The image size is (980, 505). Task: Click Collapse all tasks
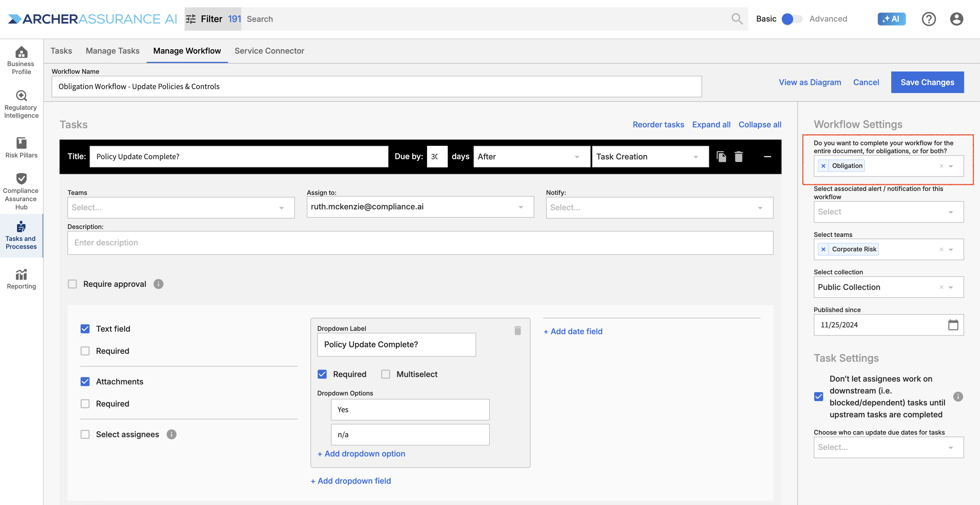pos(760,125)
